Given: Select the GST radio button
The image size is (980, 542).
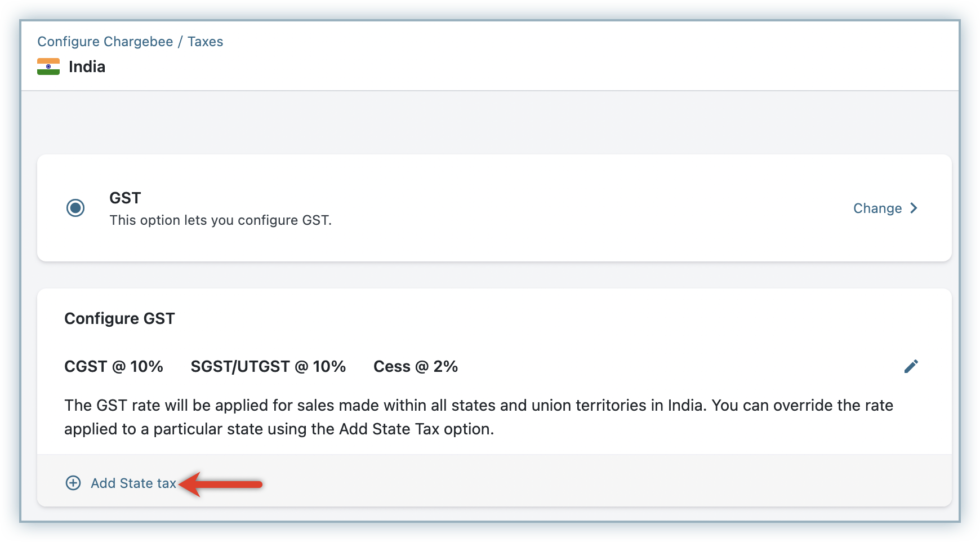Looking at the screenshot, I should point(75,208).
